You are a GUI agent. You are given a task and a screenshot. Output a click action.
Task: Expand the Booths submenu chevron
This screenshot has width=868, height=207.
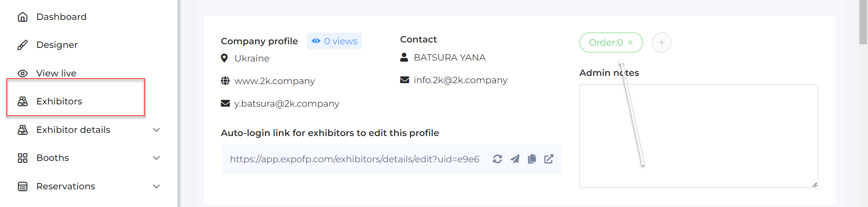[x=156, y=158]
